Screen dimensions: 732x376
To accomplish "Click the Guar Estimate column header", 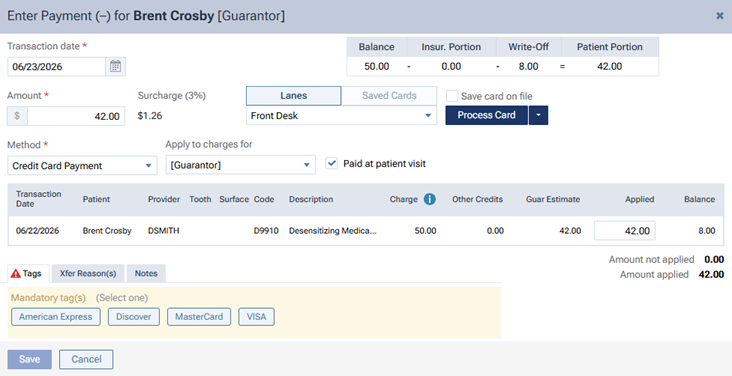I will pyautogui.click(x=553, y=199).
